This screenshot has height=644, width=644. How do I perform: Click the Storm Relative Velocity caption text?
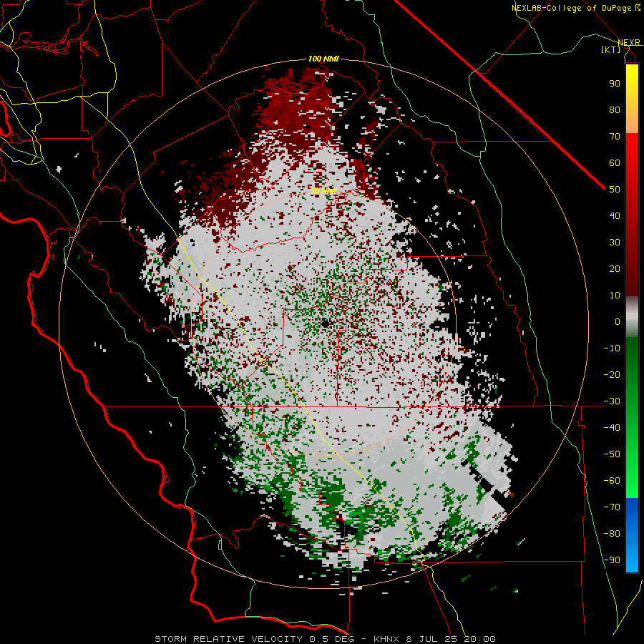[x=325, y=639]
